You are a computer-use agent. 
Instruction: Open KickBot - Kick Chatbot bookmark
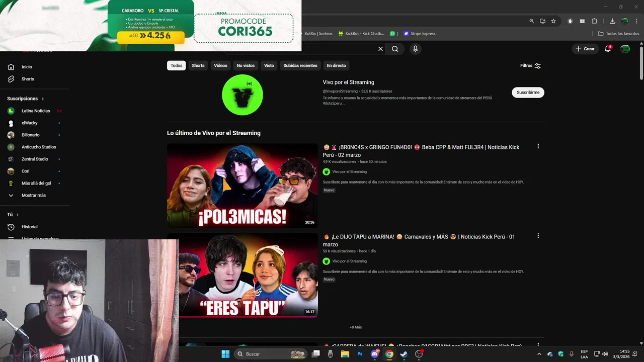(x=361, y=34)
